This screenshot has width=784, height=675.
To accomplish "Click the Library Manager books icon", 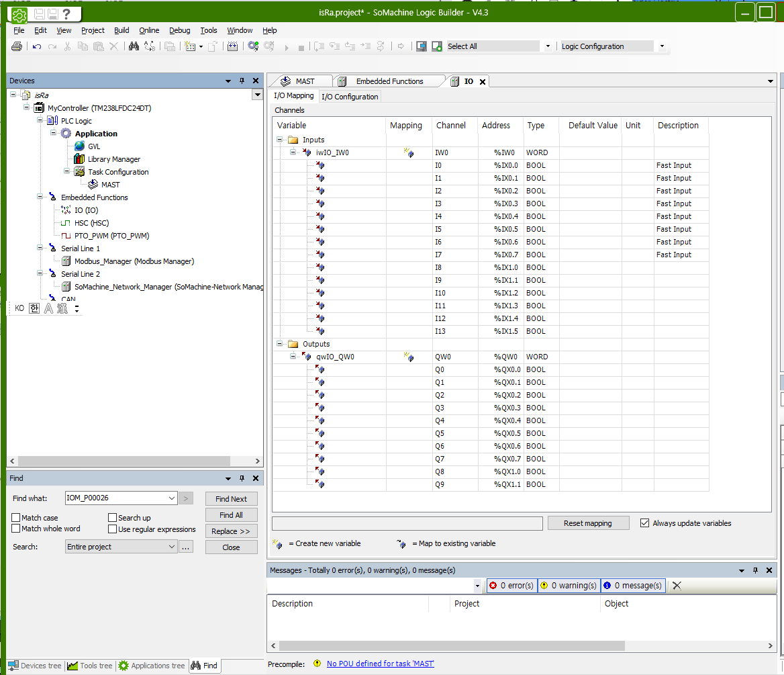I will tap(79, 159).
